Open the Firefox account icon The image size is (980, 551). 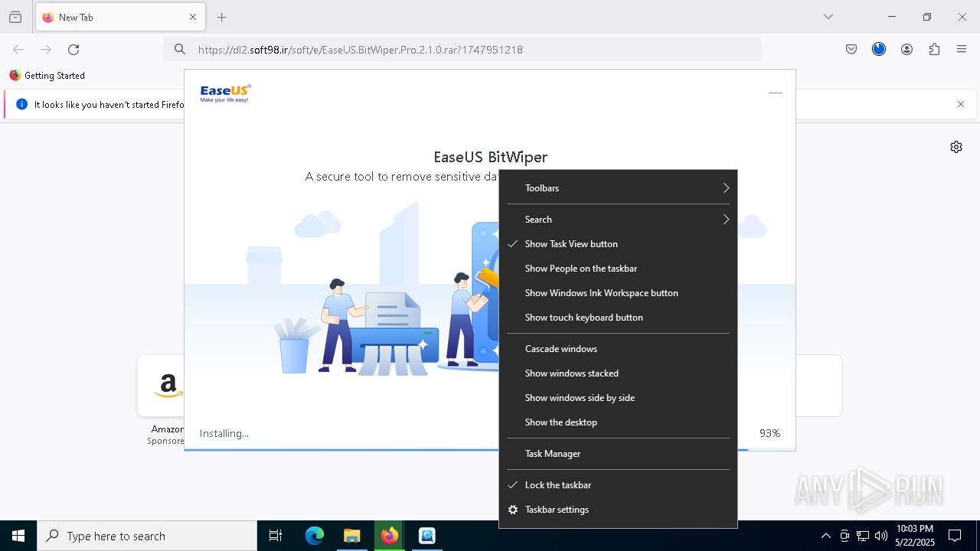pos(906,50)
